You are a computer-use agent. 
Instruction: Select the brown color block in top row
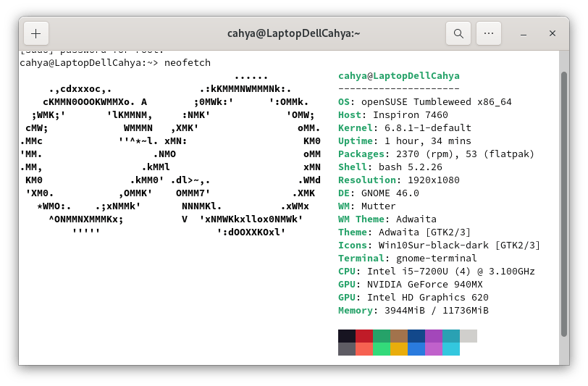(x=399, y=336)
